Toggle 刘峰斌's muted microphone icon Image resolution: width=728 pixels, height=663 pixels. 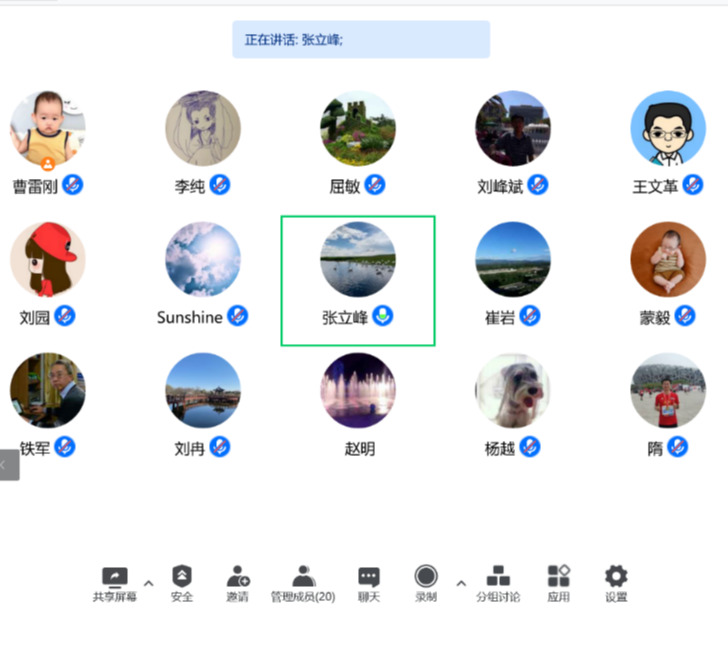[538, 185]
